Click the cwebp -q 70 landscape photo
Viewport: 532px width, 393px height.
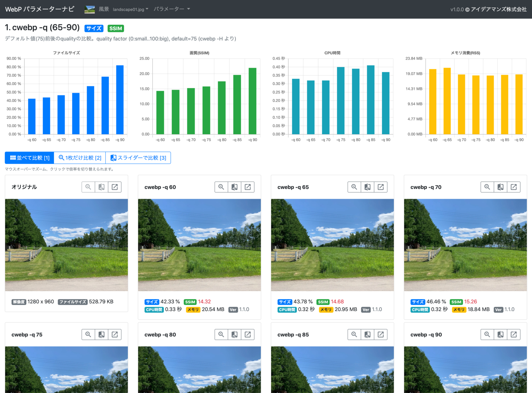point(465,245)
